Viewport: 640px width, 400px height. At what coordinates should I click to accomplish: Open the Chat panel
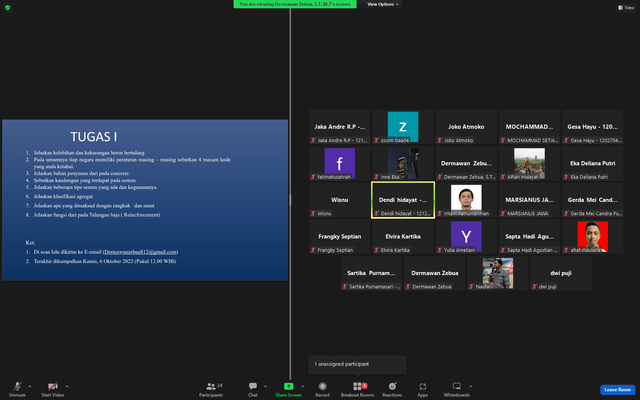pyautogui.click(x=253, y=389)
